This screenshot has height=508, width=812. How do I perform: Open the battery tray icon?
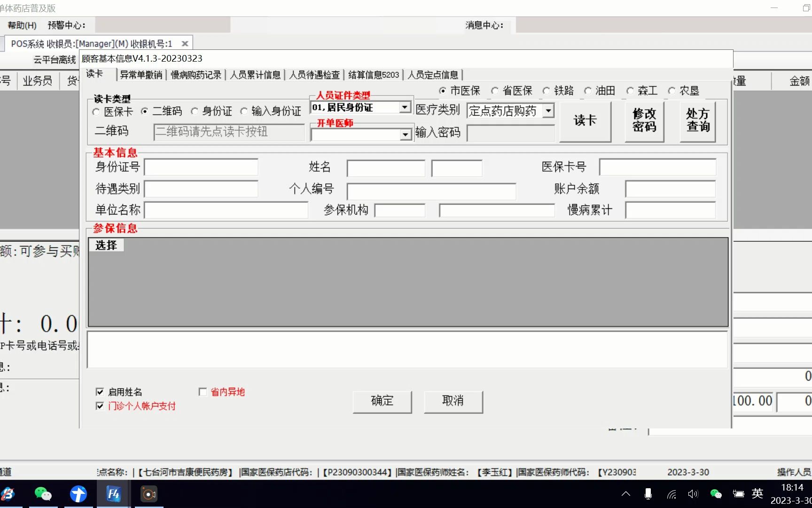[738, 494]
